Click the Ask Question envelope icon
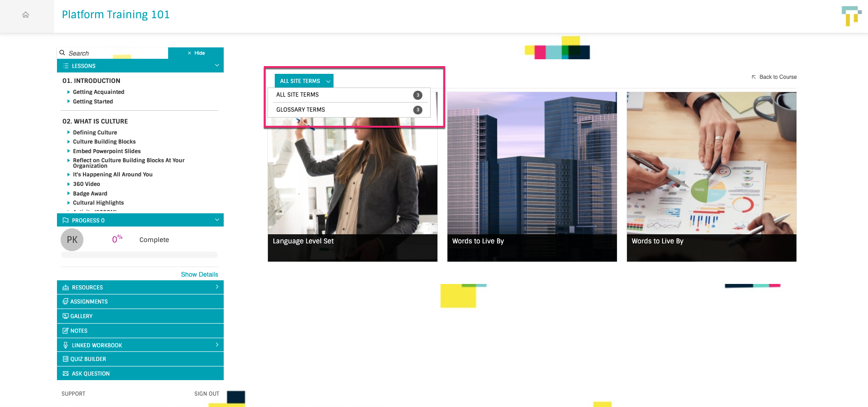This screenshot has width=868, height=407. [x=66, y=374]
